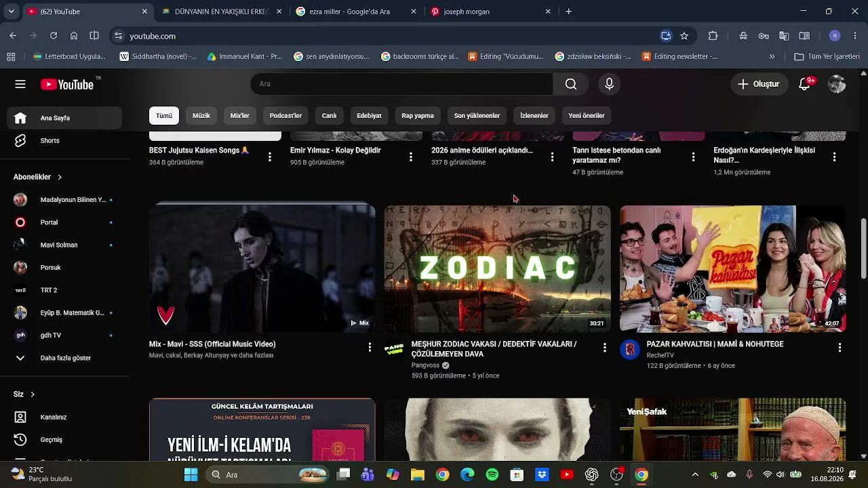Toggle the split view toolbar icon
868x488 pixels.
94,36
